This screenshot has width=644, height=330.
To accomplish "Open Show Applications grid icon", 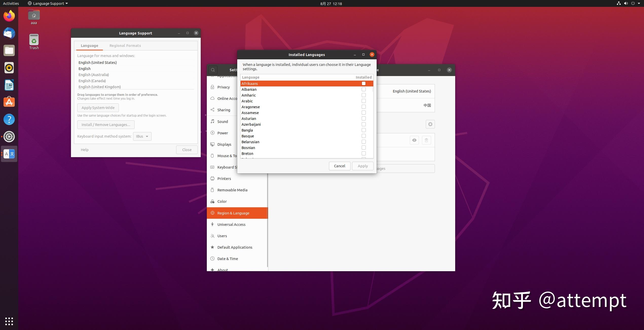I will [9, 321].
